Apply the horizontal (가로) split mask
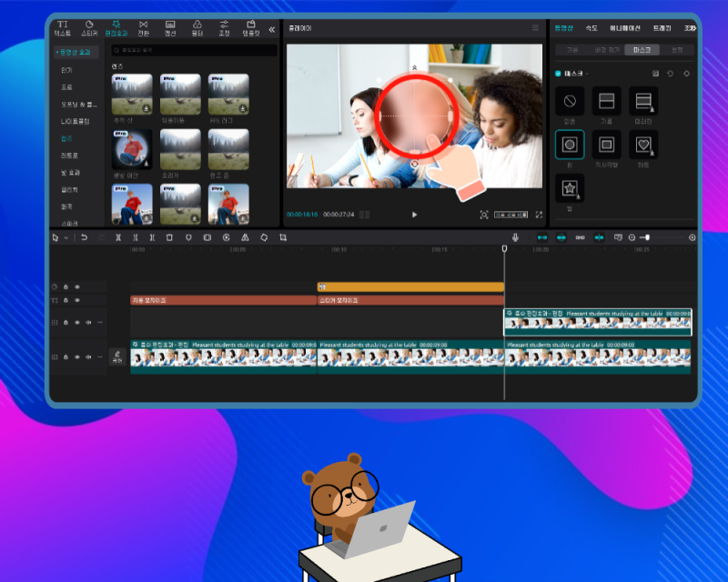 pyautogui.click(x=606, y=100)
